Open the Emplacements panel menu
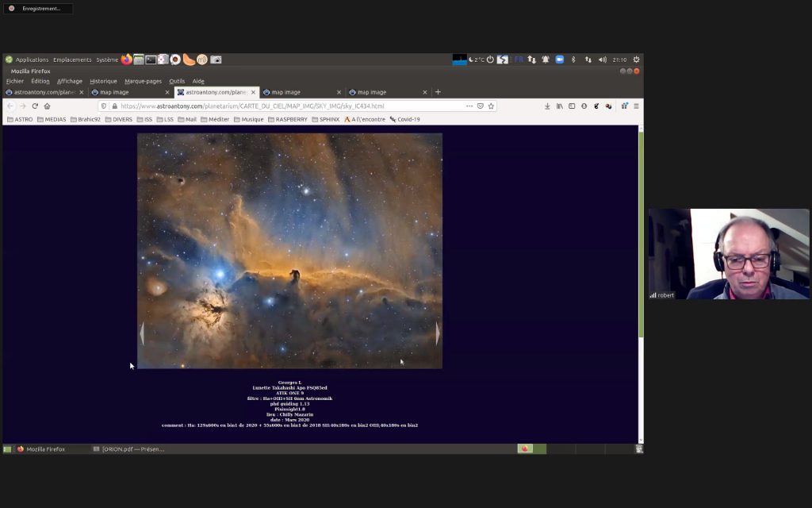 (x=72, y=60)
